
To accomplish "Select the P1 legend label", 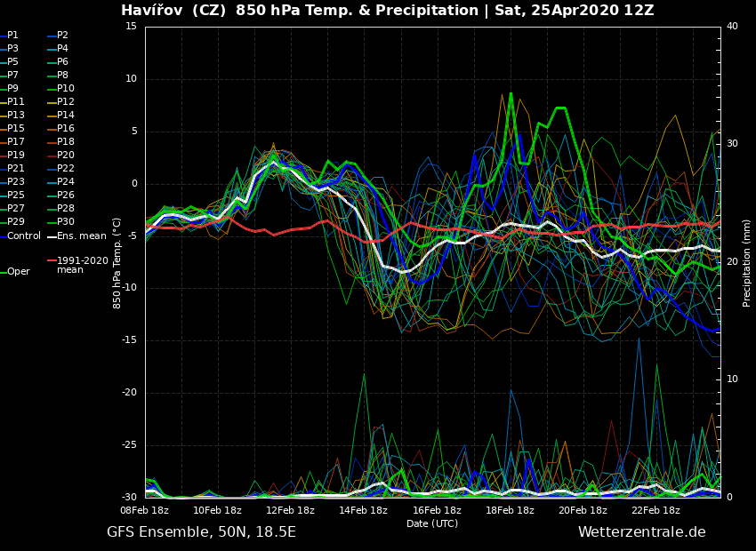I will pos(12,36).
